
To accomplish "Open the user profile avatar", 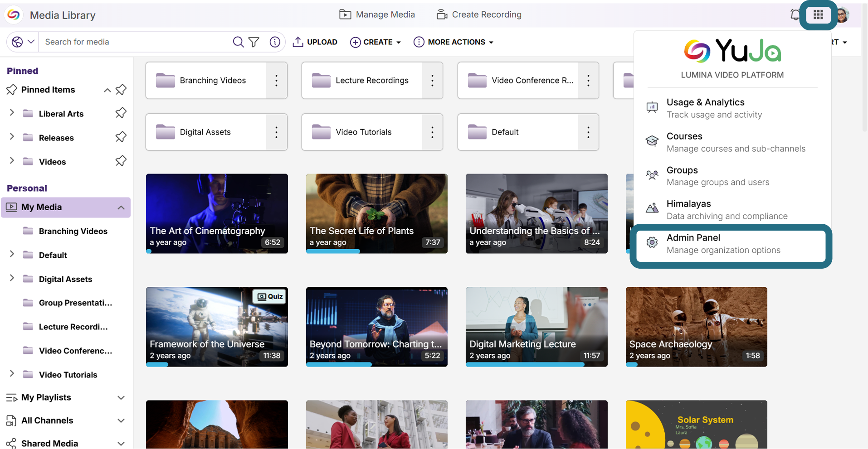I will click(x=843, y=15).
